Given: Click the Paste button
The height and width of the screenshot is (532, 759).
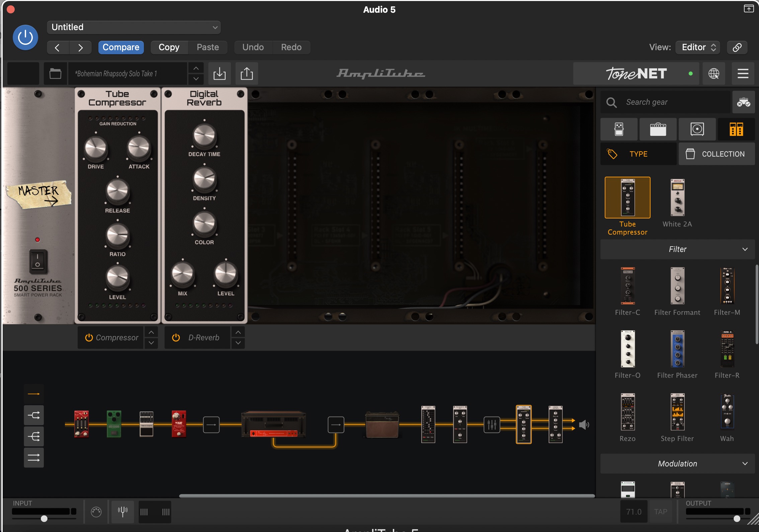Looking at the screenshot, I should coord(208,48).
